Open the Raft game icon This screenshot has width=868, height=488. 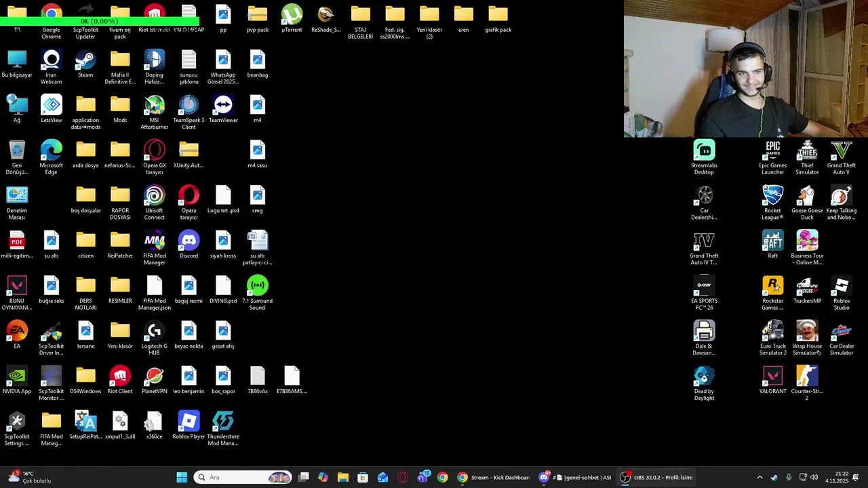pyautogui.click(x=772, y=245)
